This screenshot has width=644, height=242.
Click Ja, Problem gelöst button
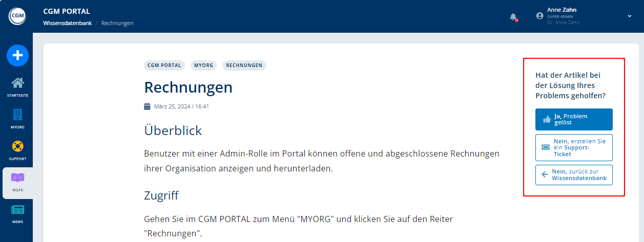[x=574, y=119]
